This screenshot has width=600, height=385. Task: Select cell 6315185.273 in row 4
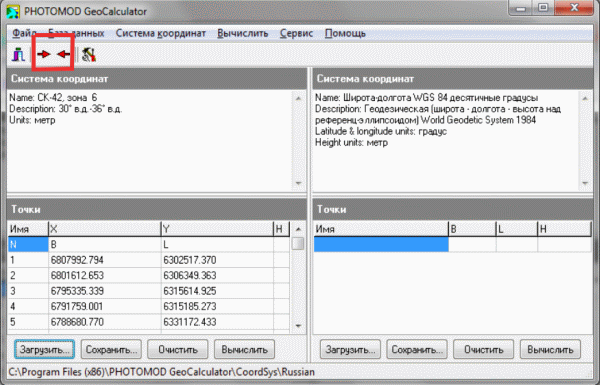point(217,306)
